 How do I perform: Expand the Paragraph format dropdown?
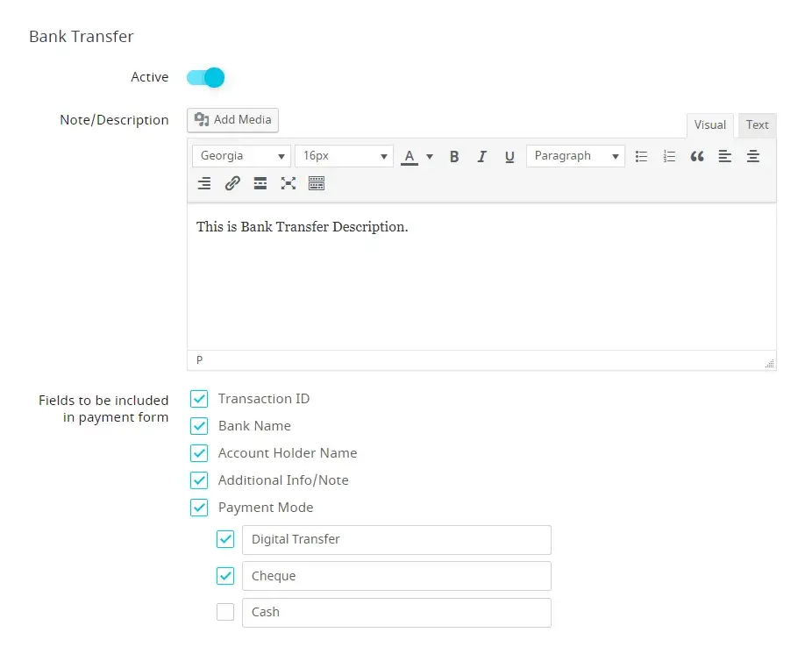[x=575, y=156]
